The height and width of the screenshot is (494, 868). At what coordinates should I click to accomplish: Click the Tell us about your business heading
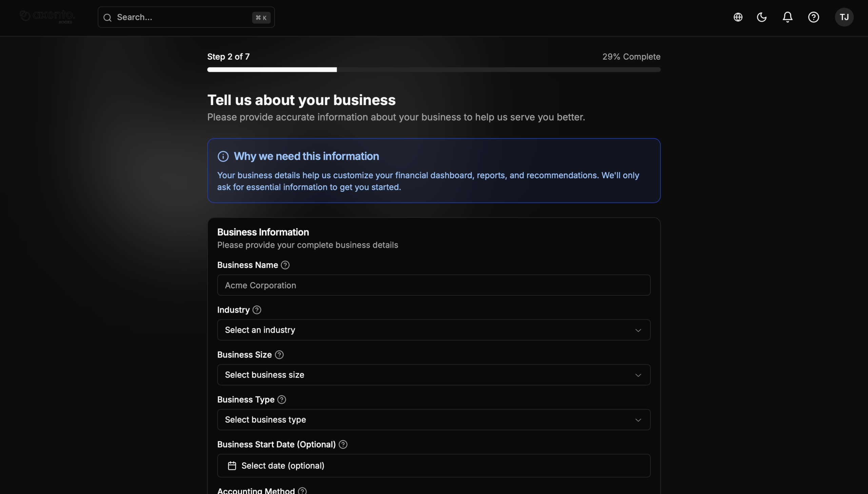click(301, 100)
